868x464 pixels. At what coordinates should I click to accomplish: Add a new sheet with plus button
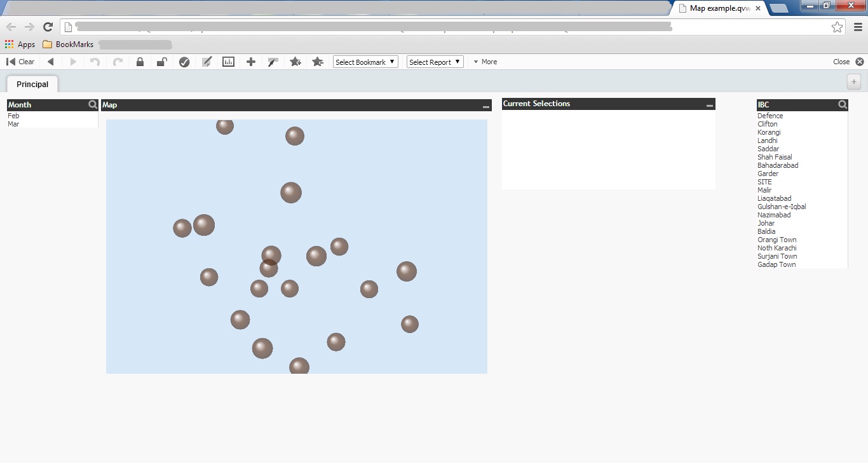(x=854, y=82)
